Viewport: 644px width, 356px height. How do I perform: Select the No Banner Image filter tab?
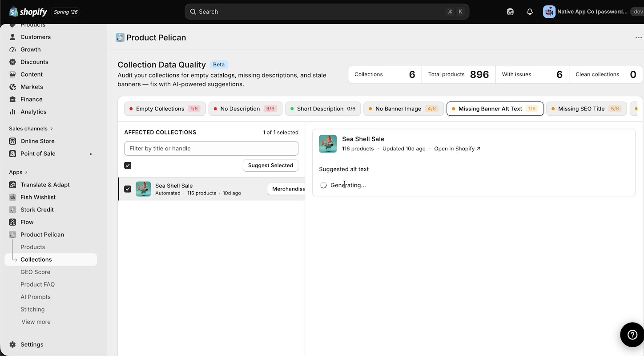tap(403, 109)
